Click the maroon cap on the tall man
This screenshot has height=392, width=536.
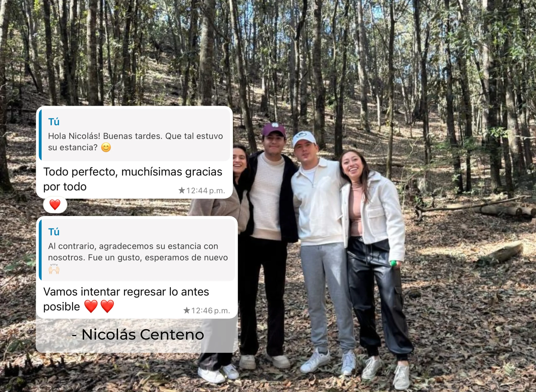coord(274,130)
